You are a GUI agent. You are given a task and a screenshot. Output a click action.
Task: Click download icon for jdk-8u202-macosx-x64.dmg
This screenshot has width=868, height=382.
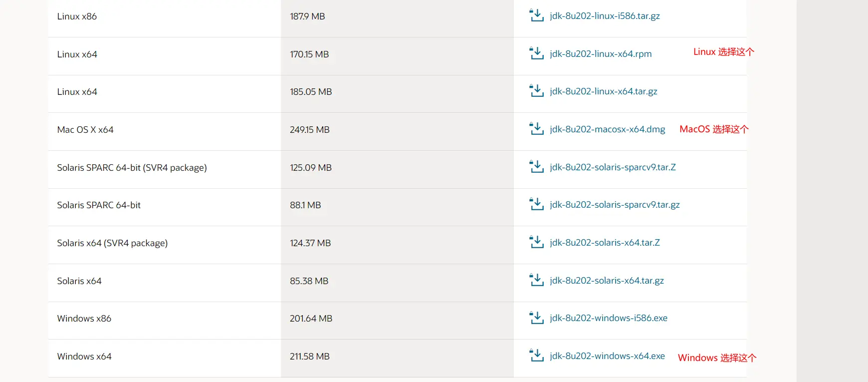[x=536, y=129]
